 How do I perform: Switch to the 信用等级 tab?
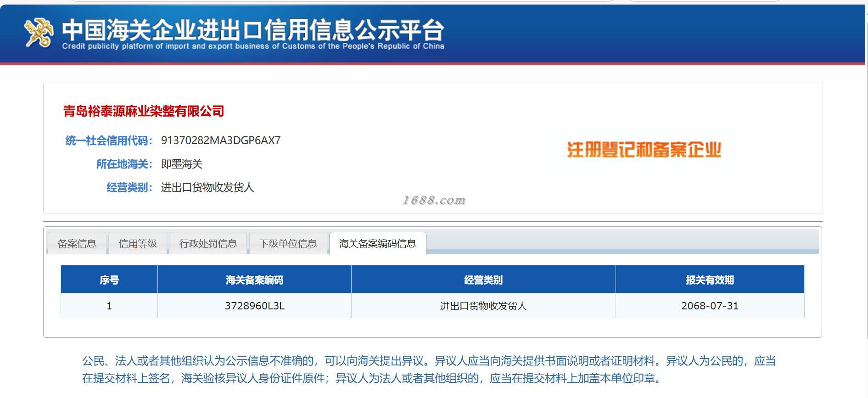click(138, 243)
